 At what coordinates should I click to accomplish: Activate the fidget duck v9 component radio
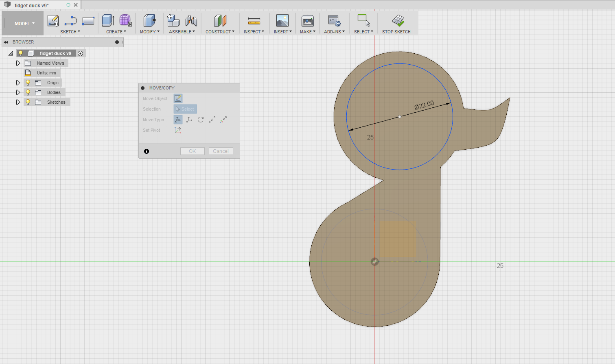pyautogui.click(x=81, y=53)
